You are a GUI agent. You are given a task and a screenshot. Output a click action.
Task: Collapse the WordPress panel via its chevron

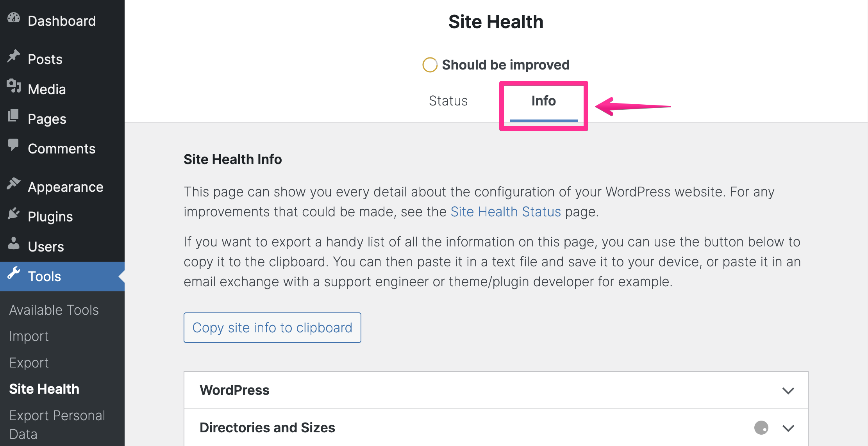[788, 391]
